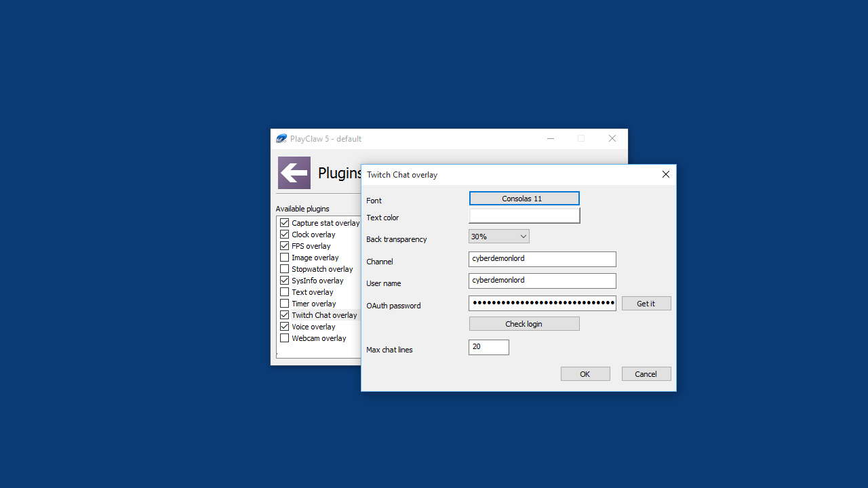Uncheck the FPS overlay checkbox
Screen dimensions: 868x488
285,246
